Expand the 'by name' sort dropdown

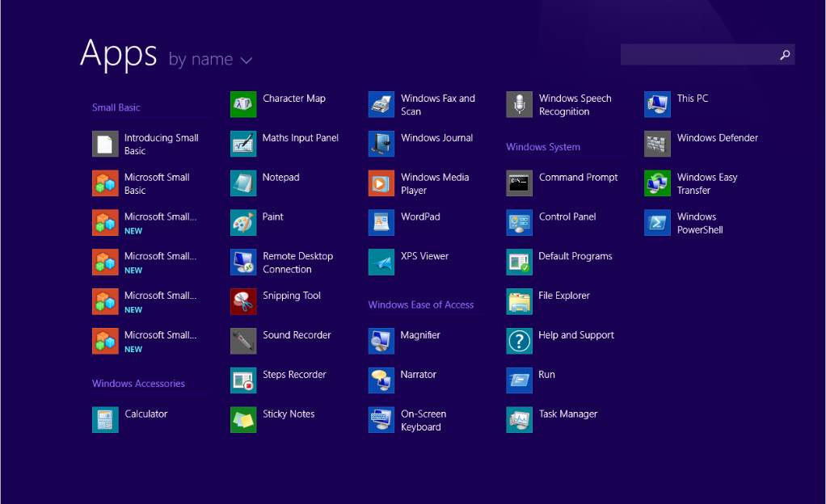coord(210,60)
